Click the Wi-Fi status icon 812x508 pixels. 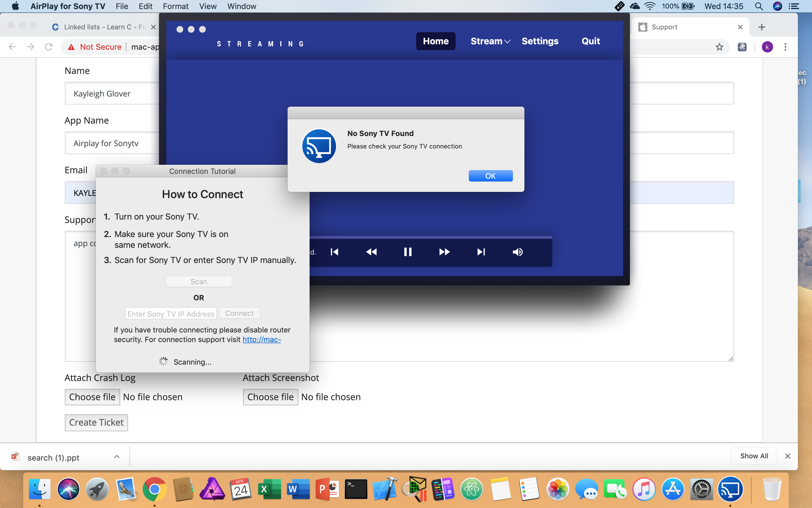650,6
